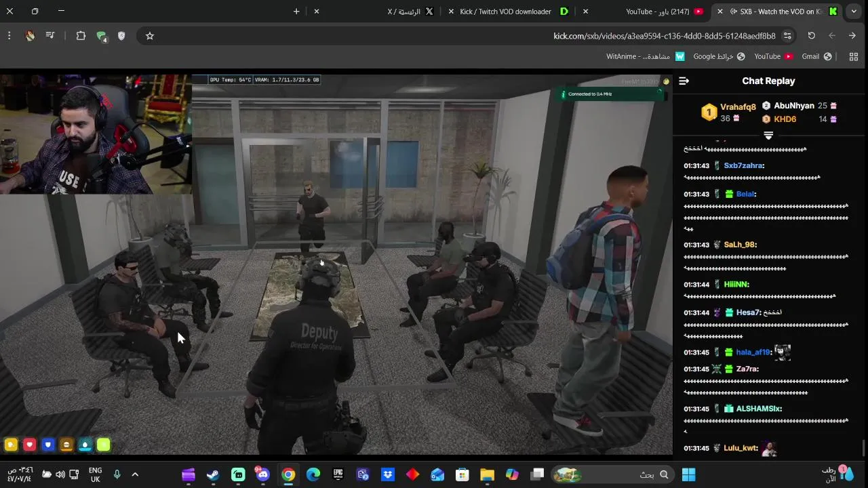The height and width of the screenshot is (488, 868).
Task: Click green extension with badge 4
Action: point(101,36)
